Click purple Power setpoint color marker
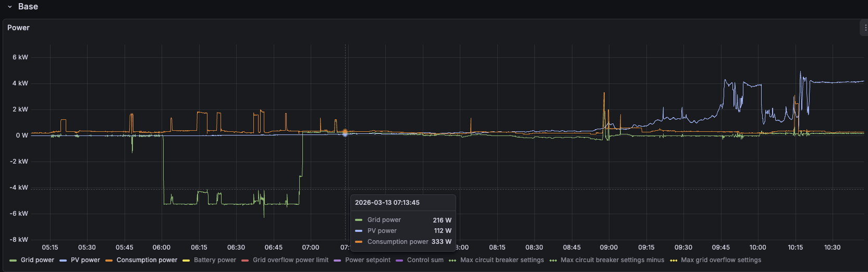This screenshot has width=868, height=272. pyautogui.click(x=337, y=261)
